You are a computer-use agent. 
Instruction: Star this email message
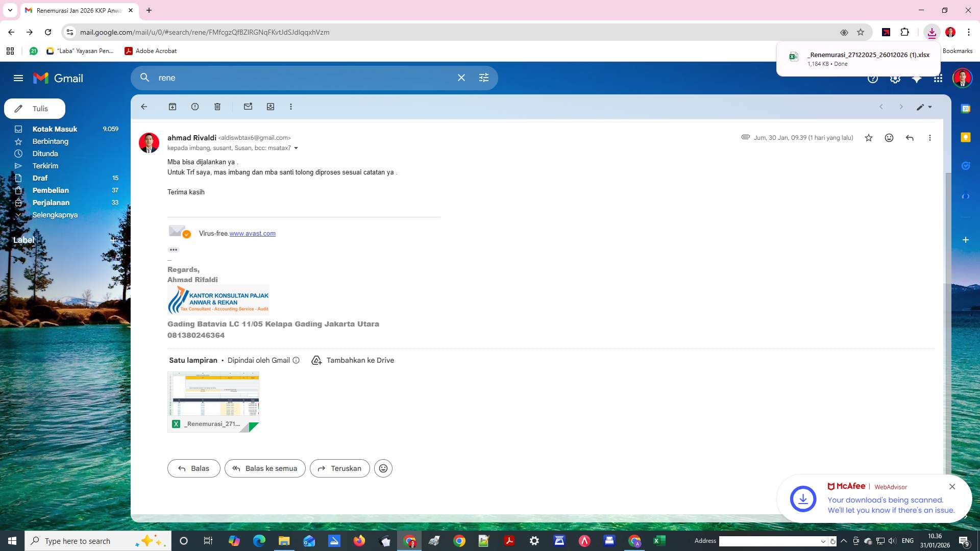(868, 138)
